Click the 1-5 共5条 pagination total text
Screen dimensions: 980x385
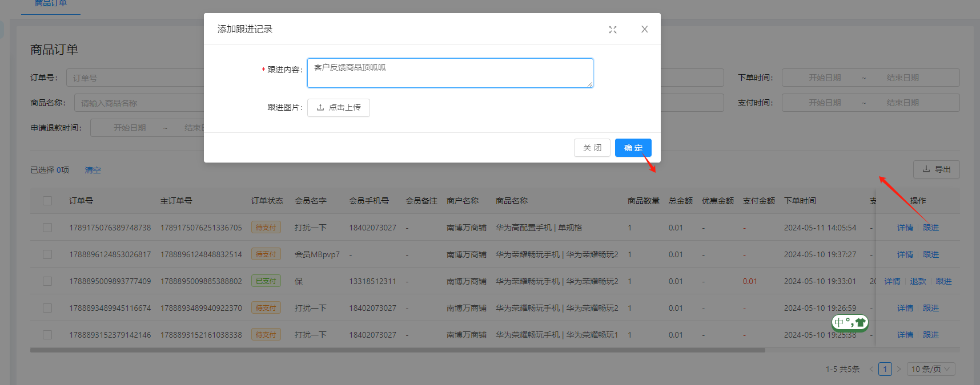842,369
